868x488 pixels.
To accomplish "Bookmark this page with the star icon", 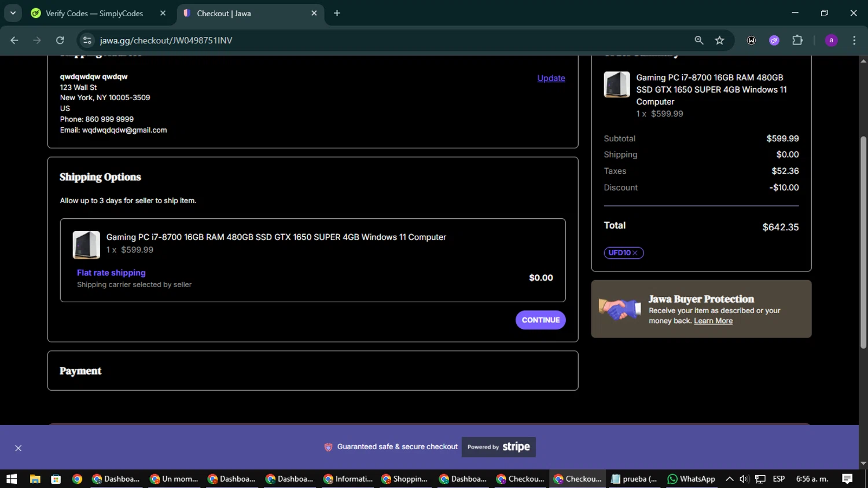I will coord(719,41).
